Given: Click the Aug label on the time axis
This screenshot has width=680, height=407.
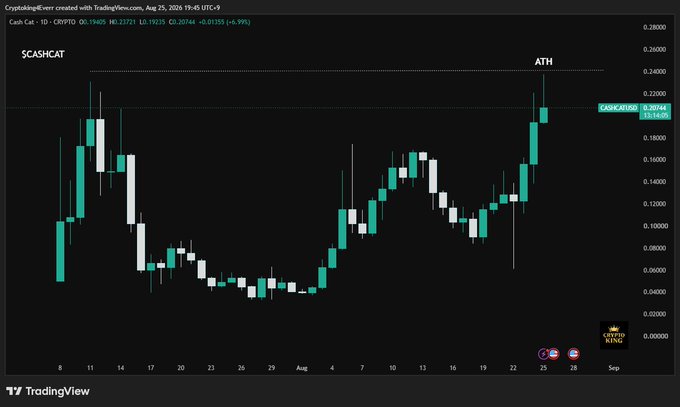Looking at the screenshot, I should coord(302,368).
